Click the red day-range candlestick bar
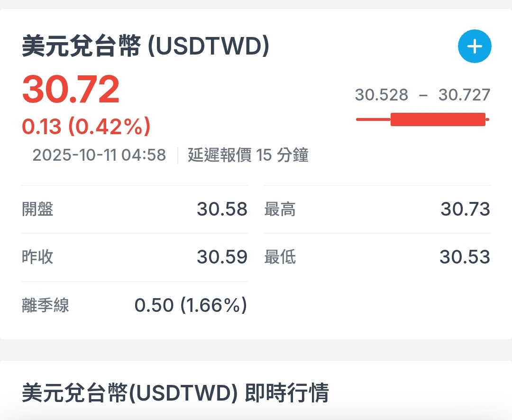Image resolution: width=512 pixels, height=420 pixels. click(438, 119)
